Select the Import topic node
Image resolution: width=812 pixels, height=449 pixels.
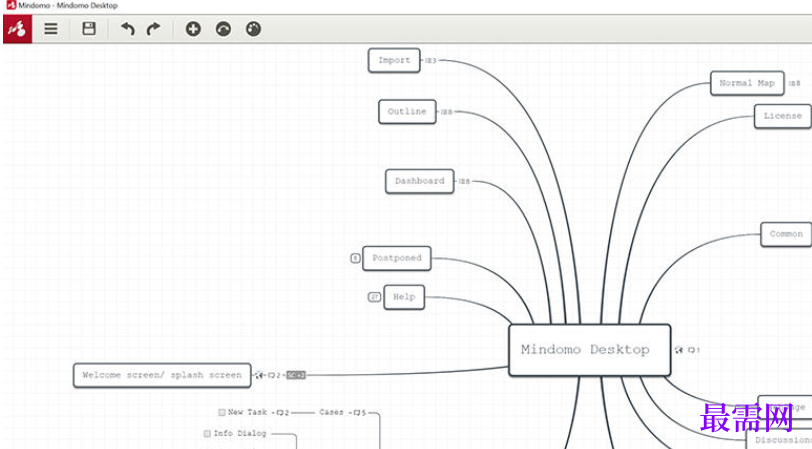pos(394,61)
